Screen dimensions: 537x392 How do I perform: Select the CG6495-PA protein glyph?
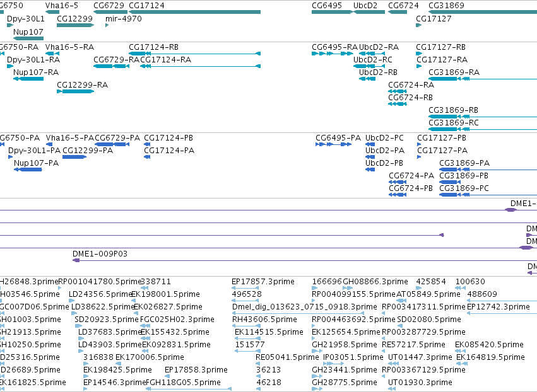coord(334,144)
